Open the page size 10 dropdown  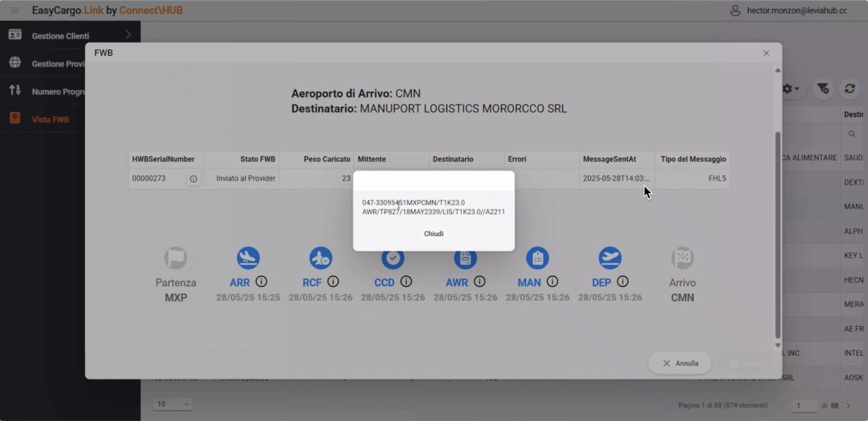[173, 404]
